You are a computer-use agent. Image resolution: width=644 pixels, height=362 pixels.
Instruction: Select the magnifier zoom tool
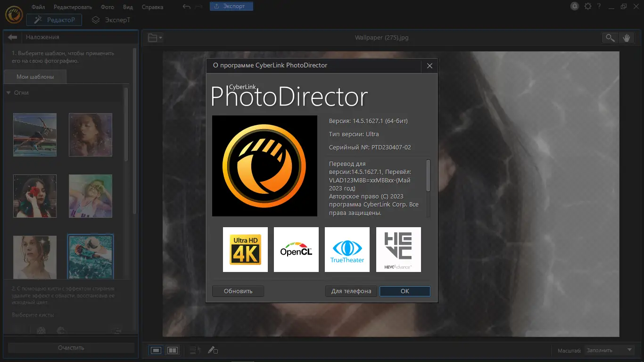pyautogui.click(x=610, y=38)
